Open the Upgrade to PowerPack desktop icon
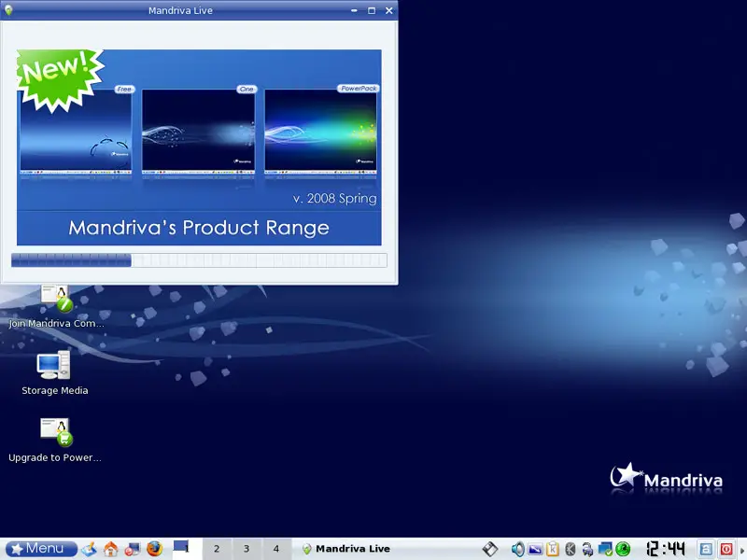 coord(55,440)
